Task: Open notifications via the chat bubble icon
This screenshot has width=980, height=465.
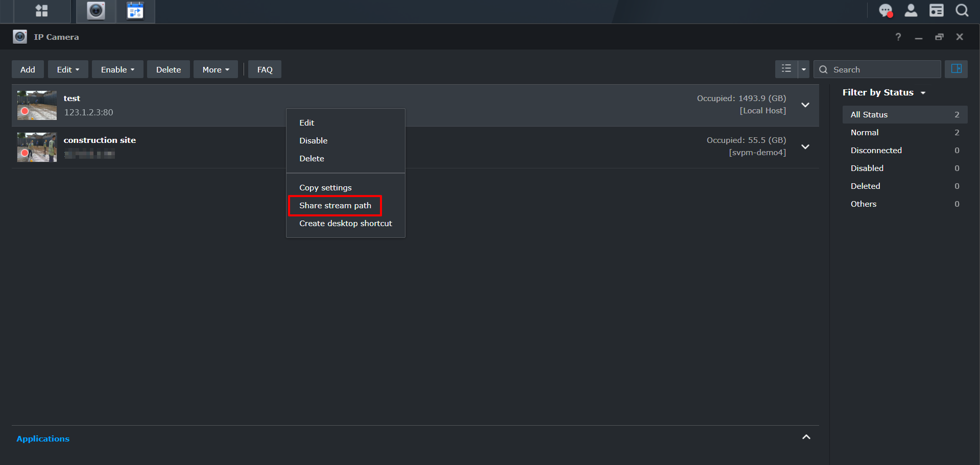Action: [x=885, y=11]
